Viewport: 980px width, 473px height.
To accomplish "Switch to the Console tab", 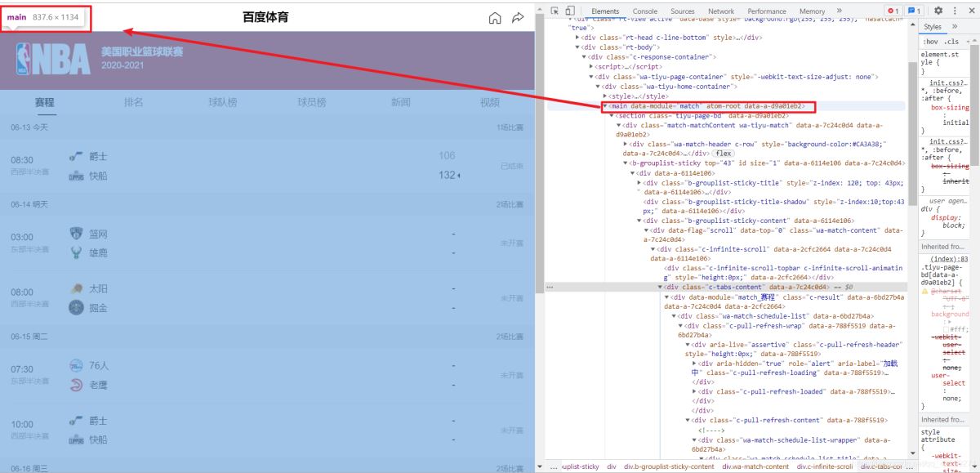I will point(645,11).
